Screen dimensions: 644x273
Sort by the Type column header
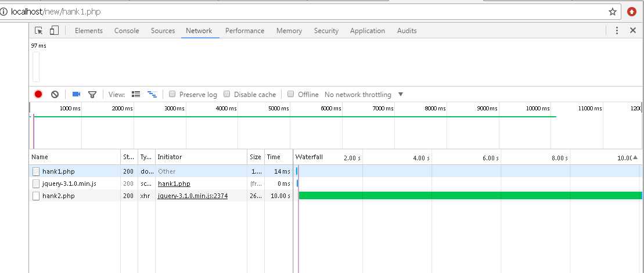(146, 157)
